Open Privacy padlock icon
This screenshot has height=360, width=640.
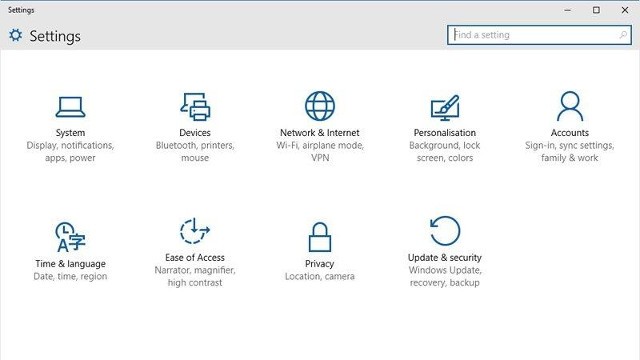(x=320, y=237)
